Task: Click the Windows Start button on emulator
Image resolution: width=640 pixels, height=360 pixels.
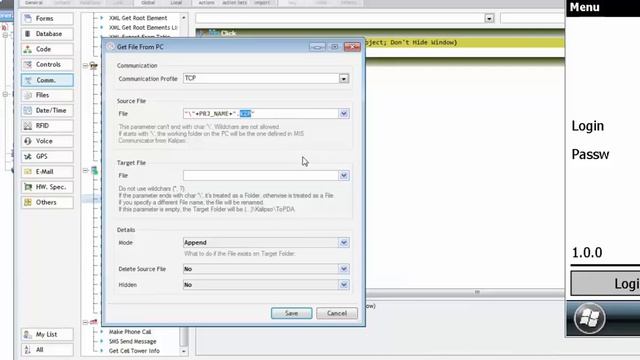Action: 589,318
